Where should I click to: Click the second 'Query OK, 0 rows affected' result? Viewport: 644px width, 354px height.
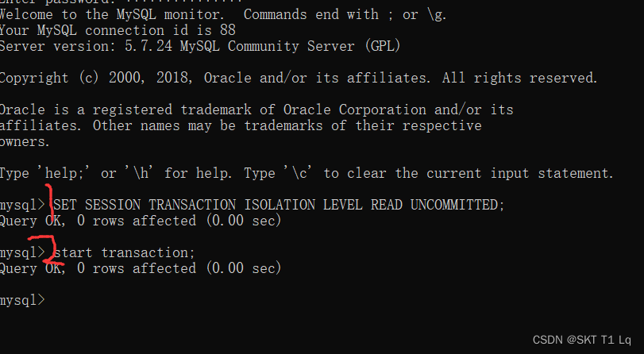click(141, 268)
